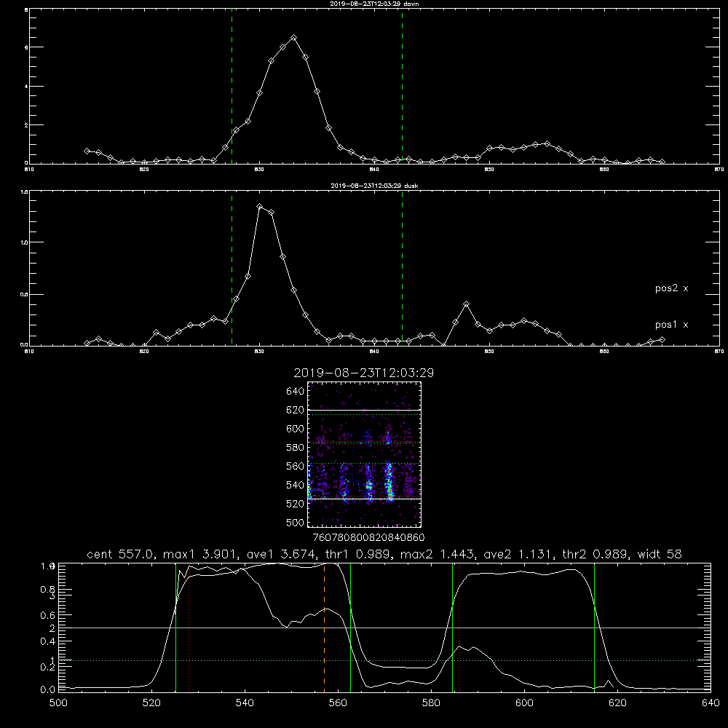Click the '830' x-axis label under dawn plot

point(259,170)
